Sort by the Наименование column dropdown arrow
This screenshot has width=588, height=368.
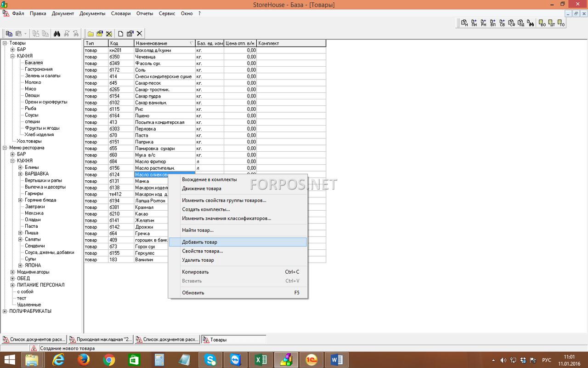coord(191,43)
